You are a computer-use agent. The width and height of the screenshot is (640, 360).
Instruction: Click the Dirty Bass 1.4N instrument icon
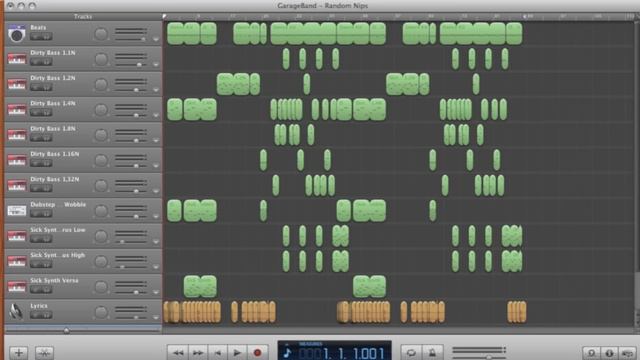17,109
